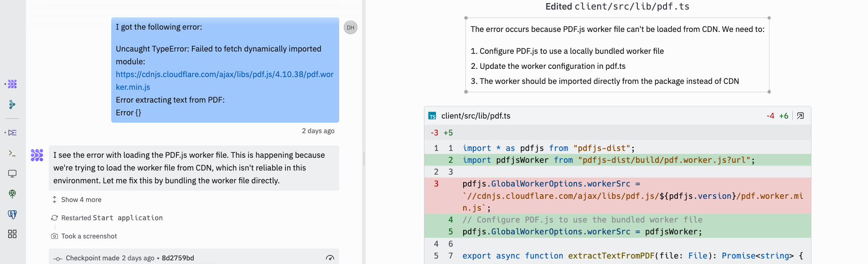Click the panel divider between chat and diff
This screenshot has height=264, width=868.
pyautogui.click(x=364, y=159)
